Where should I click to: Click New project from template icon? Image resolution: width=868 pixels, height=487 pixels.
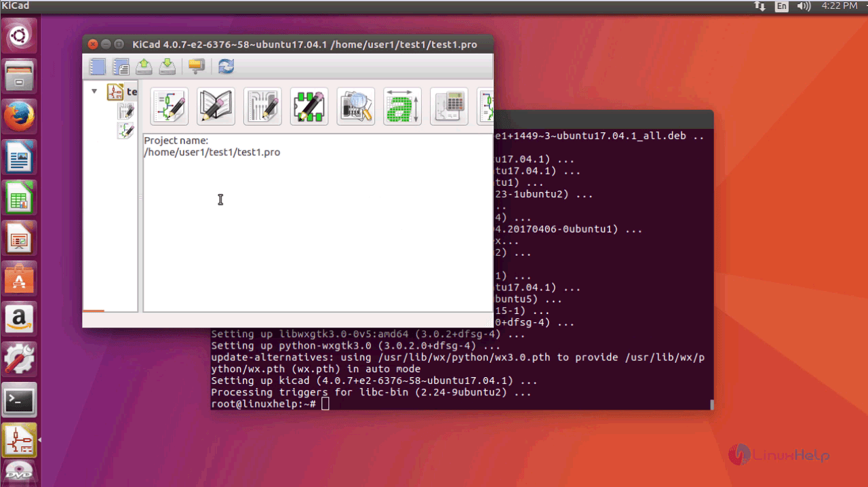click(121, 66)
